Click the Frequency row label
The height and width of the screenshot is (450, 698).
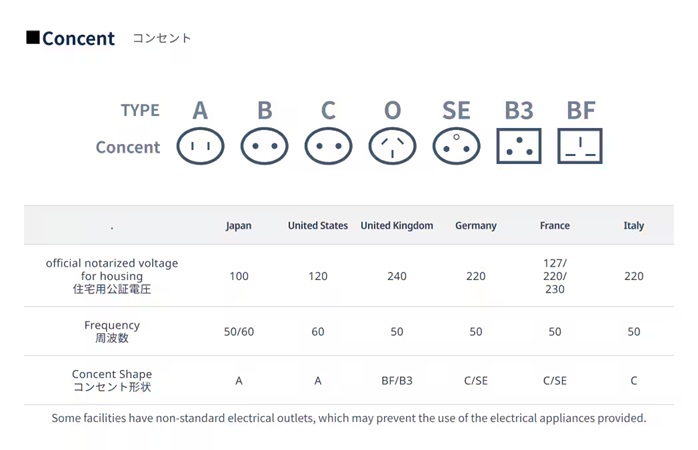coord(112,331)
